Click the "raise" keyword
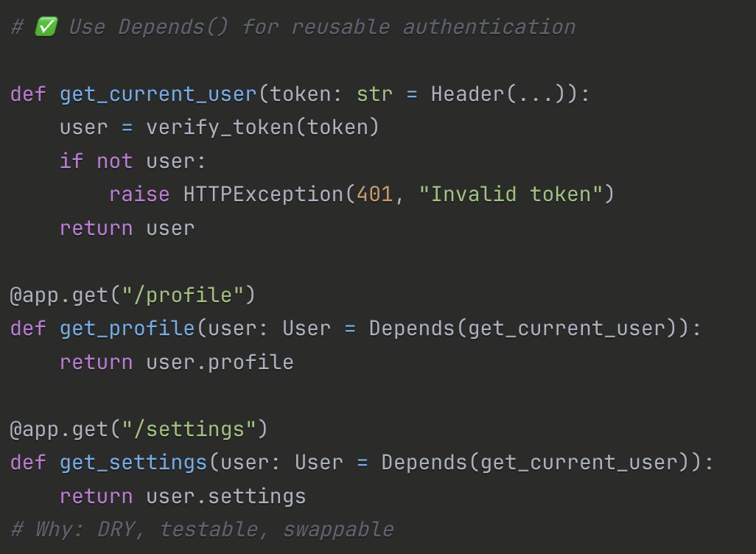 (139, 194)
